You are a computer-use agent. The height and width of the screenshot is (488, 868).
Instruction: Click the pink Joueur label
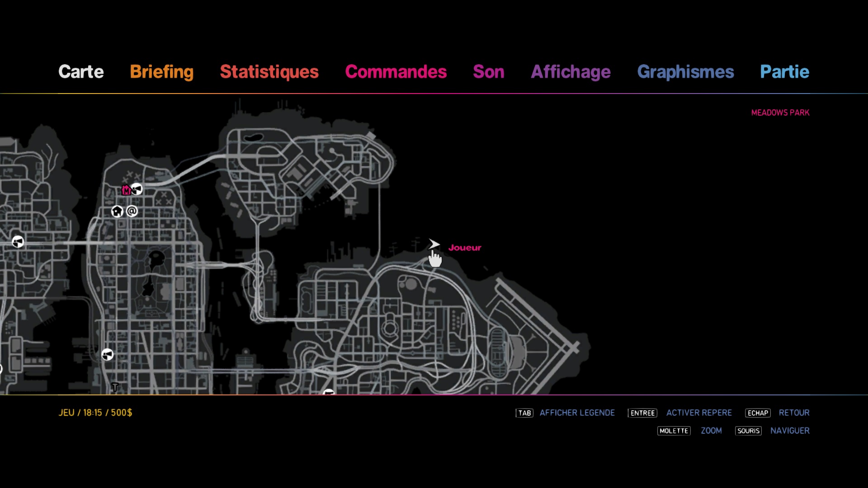(x=465, y=248)
